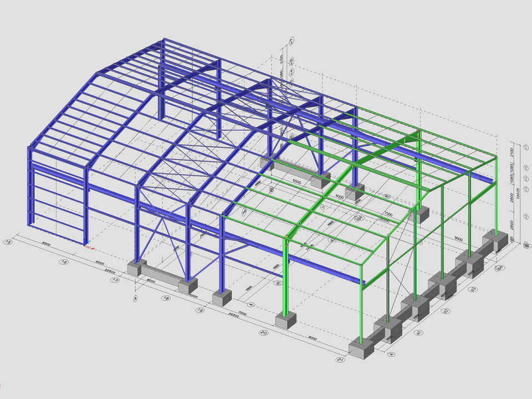Pick grid axis bubble 17

click(x=115, y=280)
